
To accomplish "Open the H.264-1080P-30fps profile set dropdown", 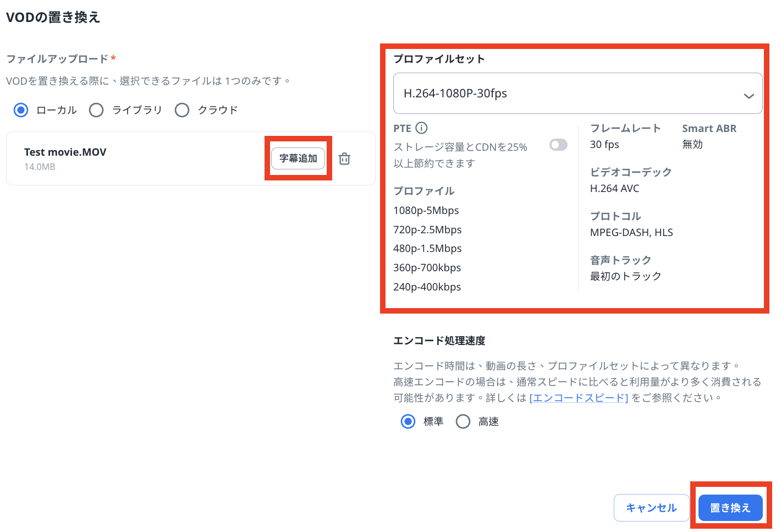I will pos(577,94).
